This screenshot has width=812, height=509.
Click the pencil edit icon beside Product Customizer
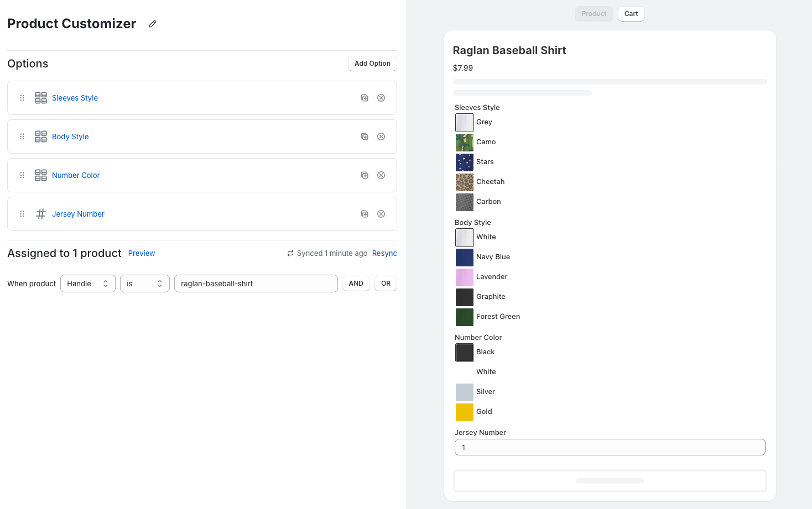click(153, 24)
